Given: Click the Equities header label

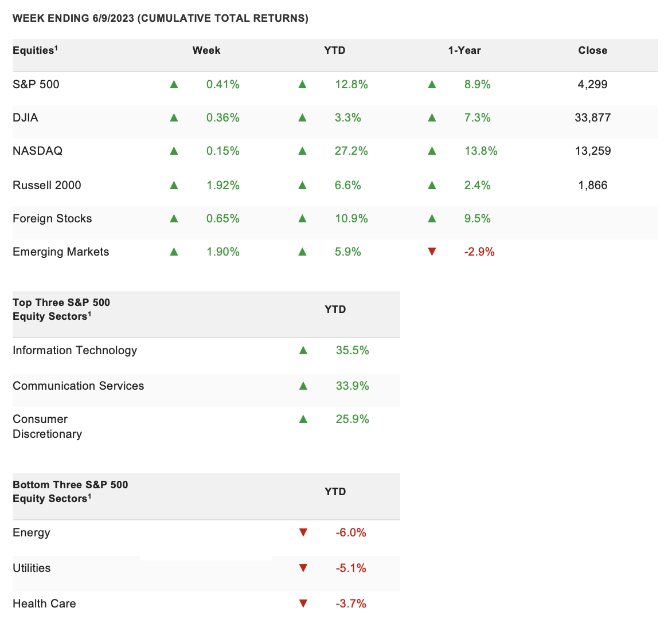Looking at the screenshot, I should (35, 50).
